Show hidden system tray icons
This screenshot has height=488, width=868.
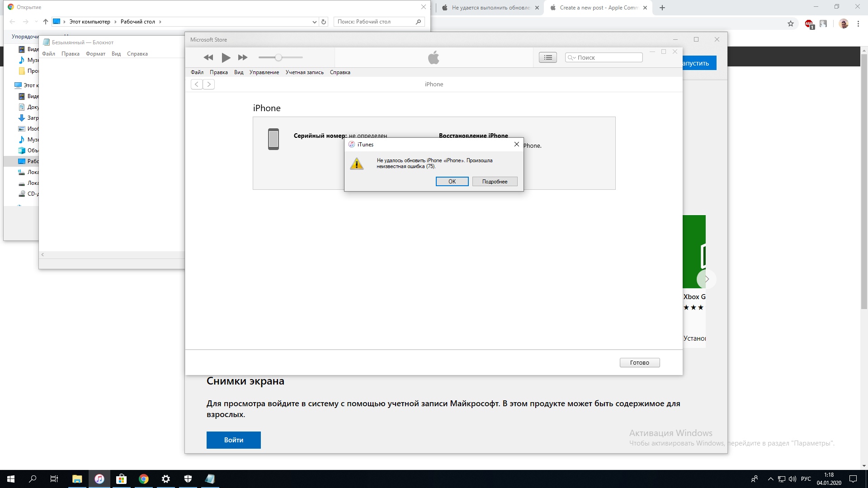(770, 479)
